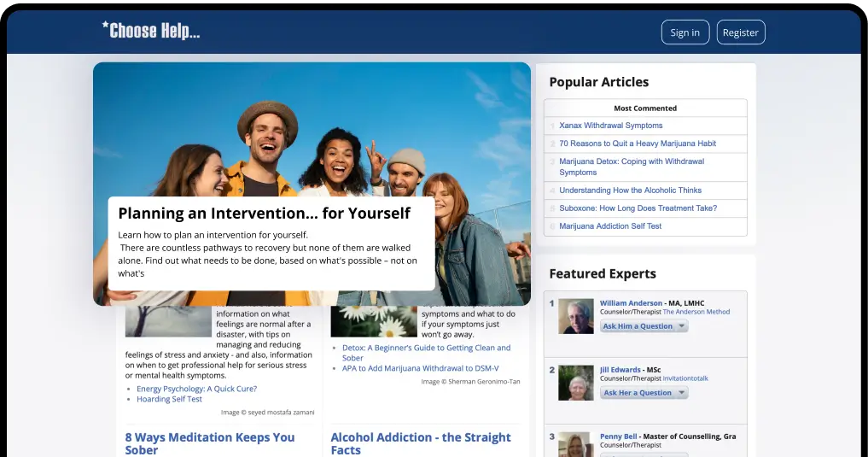Click the Choose Help logo
868x457 pixels.
(151, 31)
